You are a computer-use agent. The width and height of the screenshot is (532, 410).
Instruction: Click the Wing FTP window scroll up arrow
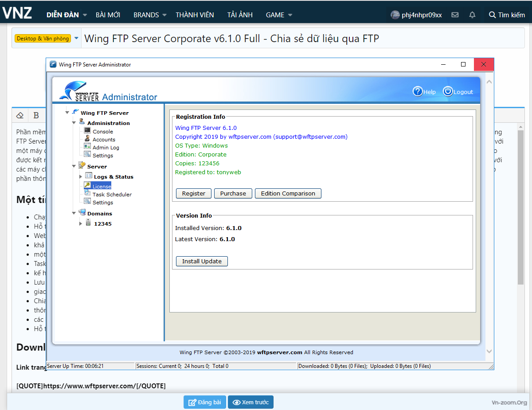tap(489, 82)
